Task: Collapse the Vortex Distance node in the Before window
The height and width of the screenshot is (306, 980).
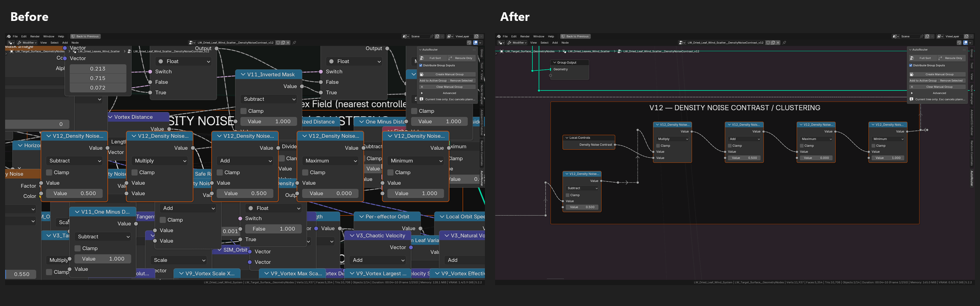Action: pos(111,117)
